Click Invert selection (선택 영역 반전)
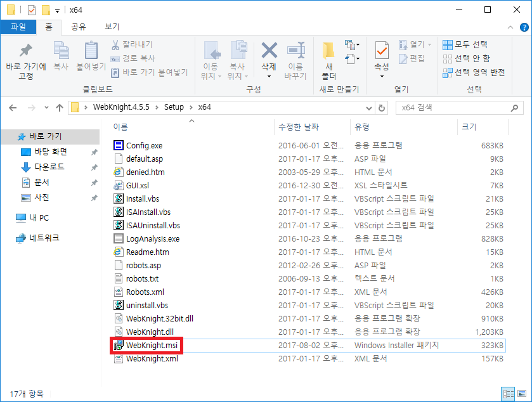This screenshot has height=402, width=532. point(474,72)
